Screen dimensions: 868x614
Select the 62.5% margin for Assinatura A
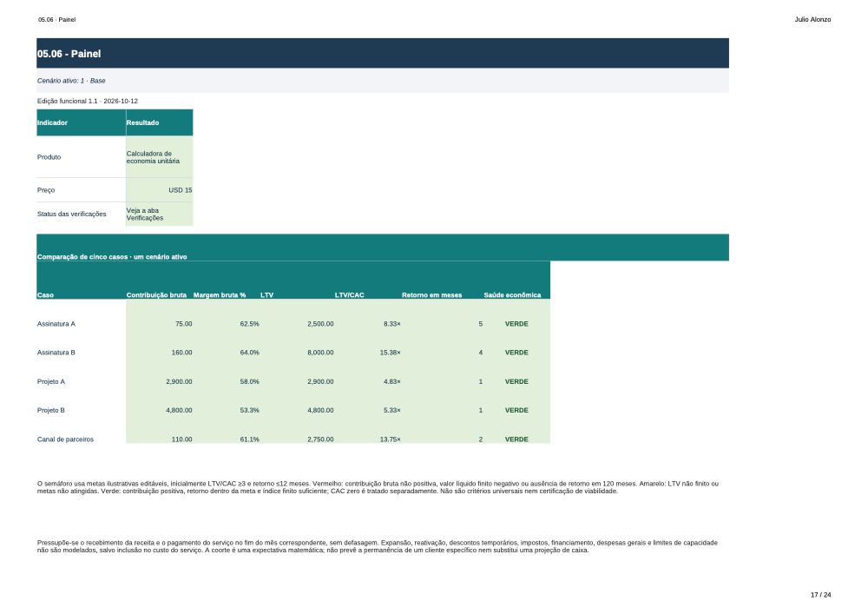pos(250,324)
